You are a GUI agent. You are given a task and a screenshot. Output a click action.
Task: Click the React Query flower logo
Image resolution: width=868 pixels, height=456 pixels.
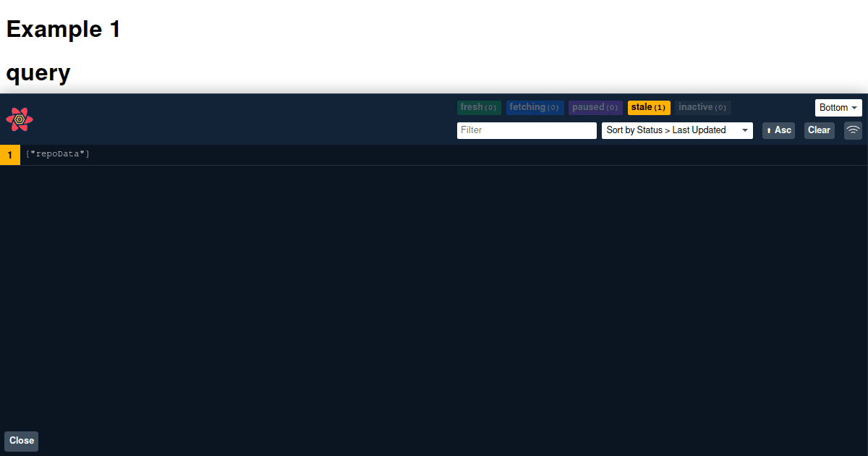pyautogui.click(x=20, y=119)
